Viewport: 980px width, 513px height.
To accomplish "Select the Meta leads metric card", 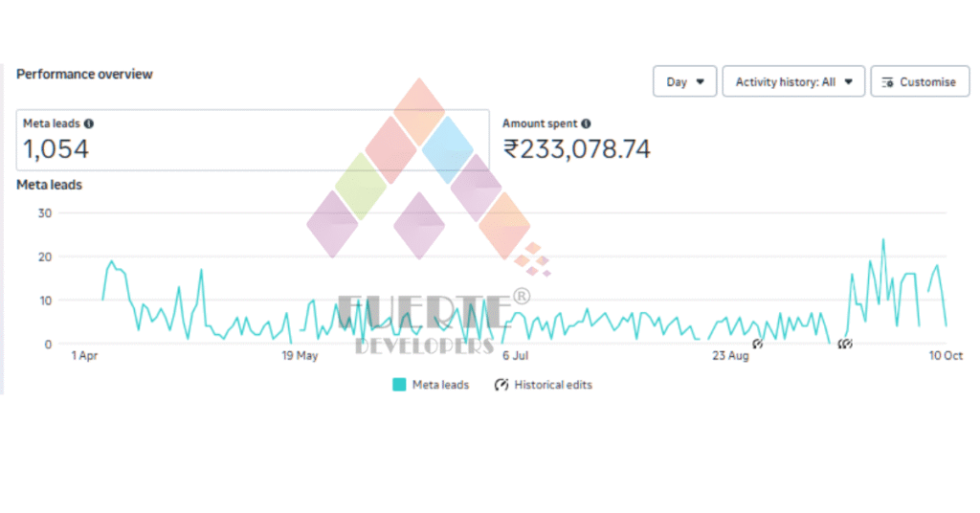I will coord(253,140).
